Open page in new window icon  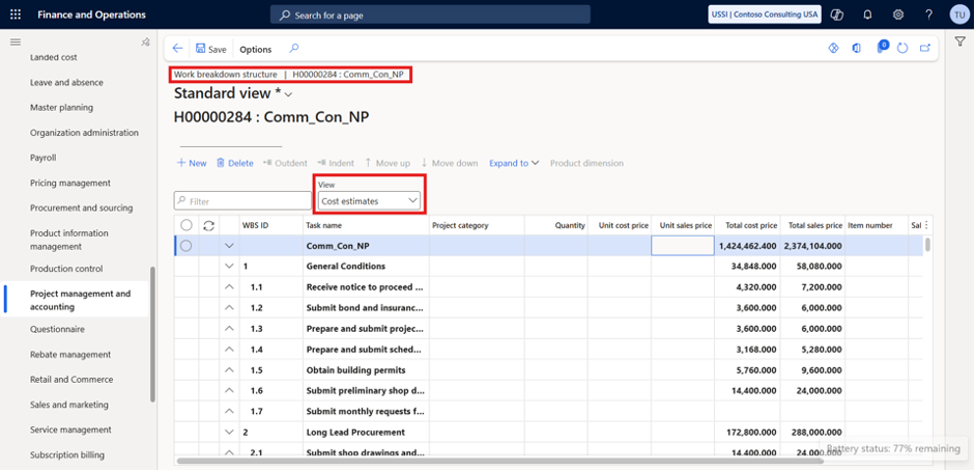[925, 48]
